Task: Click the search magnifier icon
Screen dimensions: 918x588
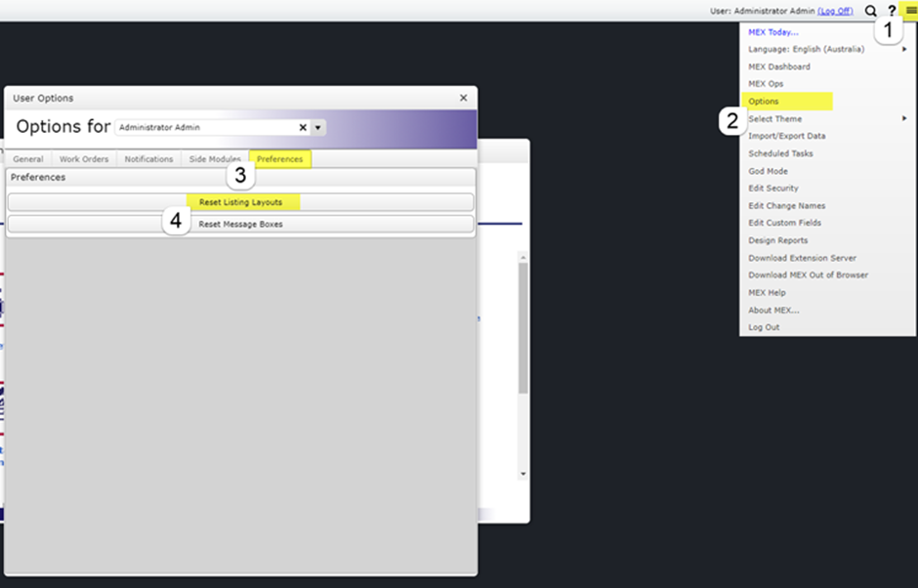Action: 871,11
